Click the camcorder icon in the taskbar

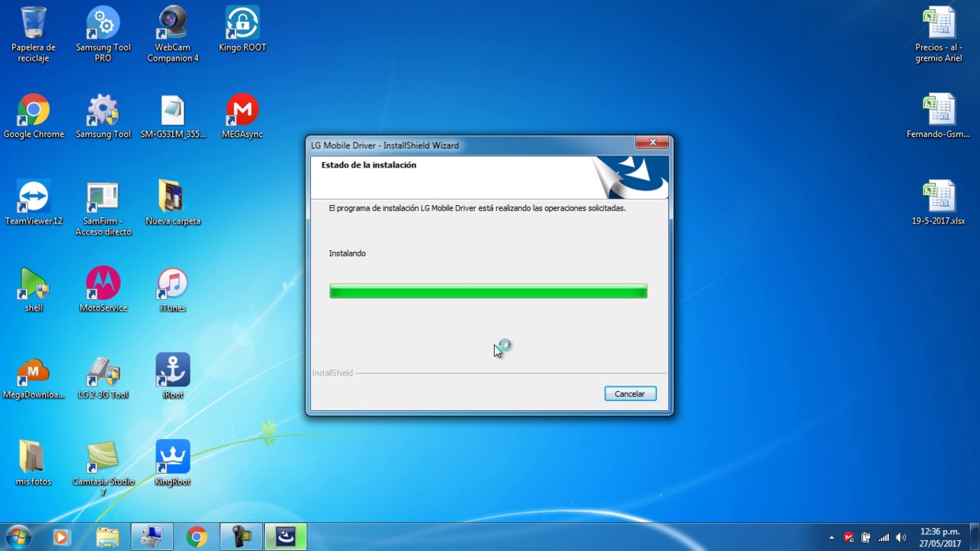tap(241, 537)
